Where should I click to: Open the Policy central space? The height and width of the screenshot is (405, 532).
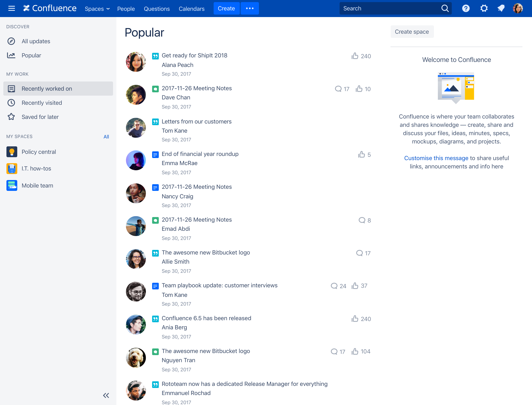click(x=39, y=152)
